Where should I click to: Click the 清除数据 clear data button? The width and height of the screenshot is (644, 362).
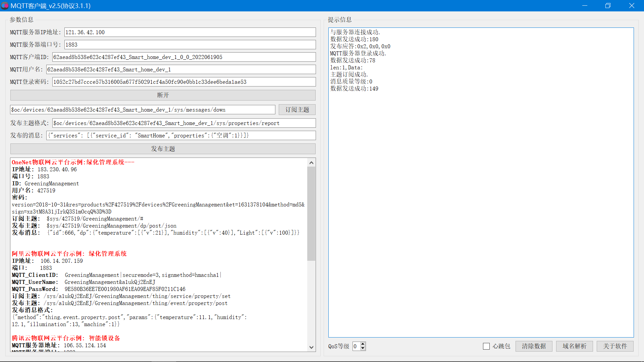[x=534, y=346]
